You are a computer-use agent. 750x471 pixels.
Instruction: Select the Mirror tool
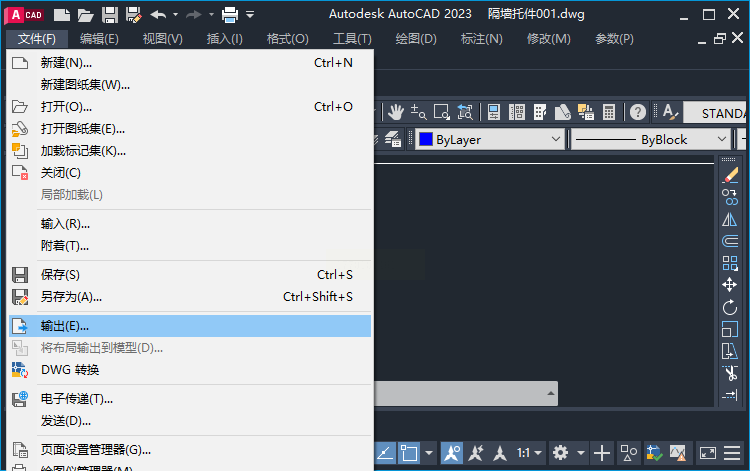(729, 219)
